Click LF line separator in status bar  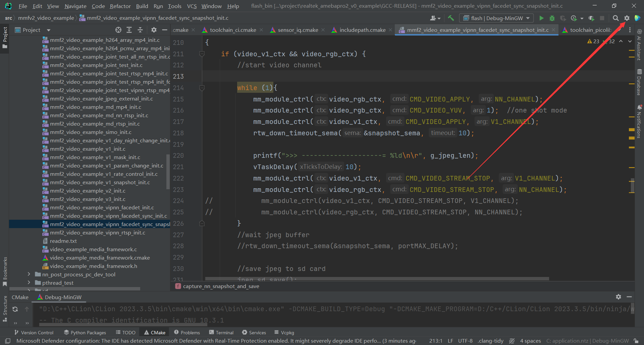point(450,341)
